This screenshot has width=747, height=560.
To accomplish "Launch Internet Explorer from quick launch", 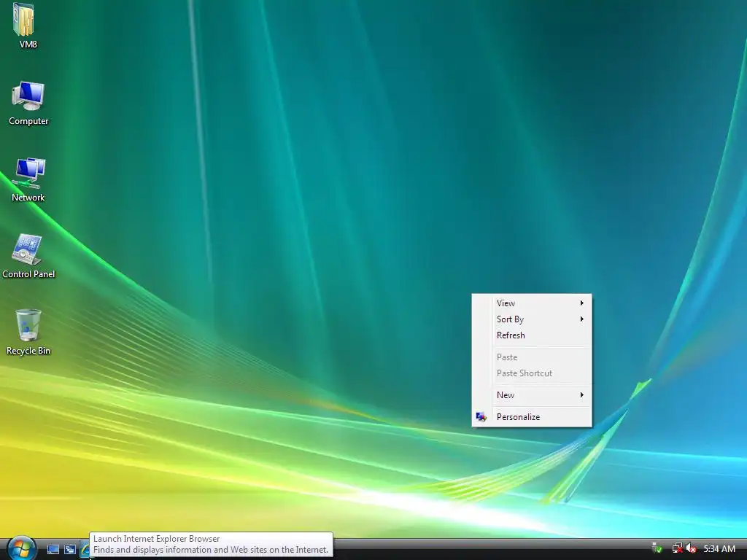I will click(x=85, y=549).
